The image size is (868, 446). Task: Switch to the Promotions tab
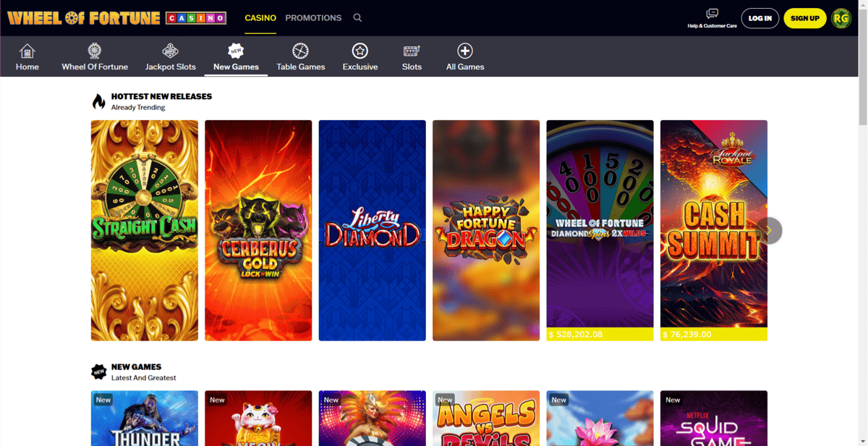[x=313, y=18]
